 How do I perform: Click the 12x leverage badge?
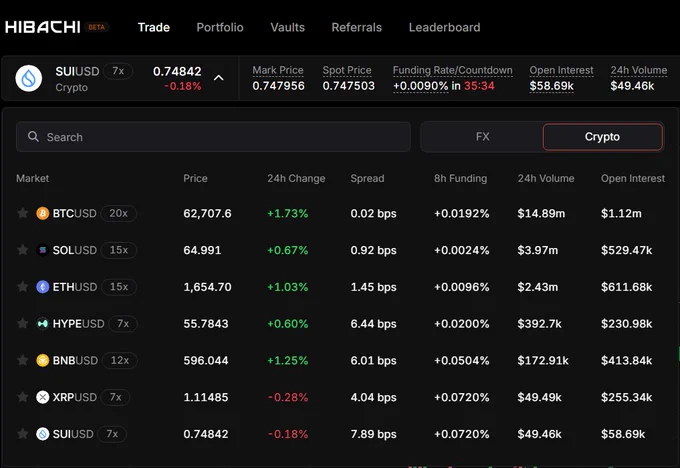pyautogui.click(x=120, y=360)
